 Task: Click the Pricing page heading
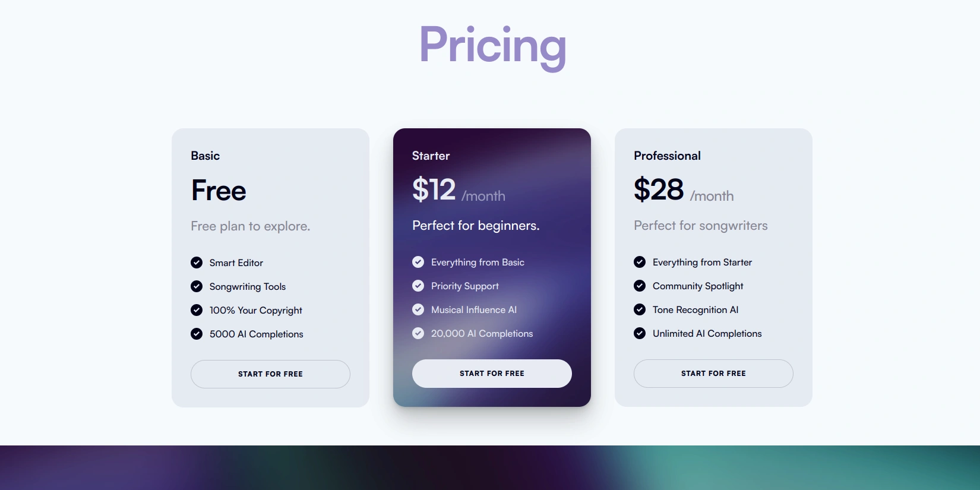(x=492, y=46)
